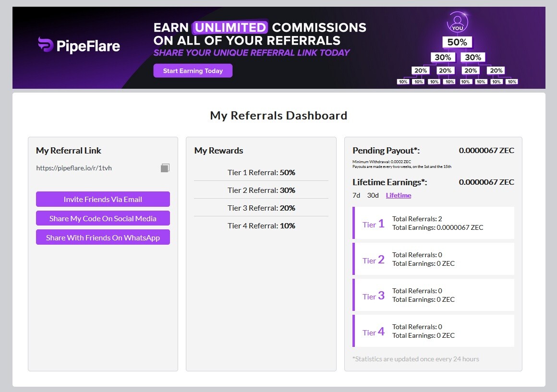
Task: Click the statistics updated every 24 hours note
Action: point(416,359)
